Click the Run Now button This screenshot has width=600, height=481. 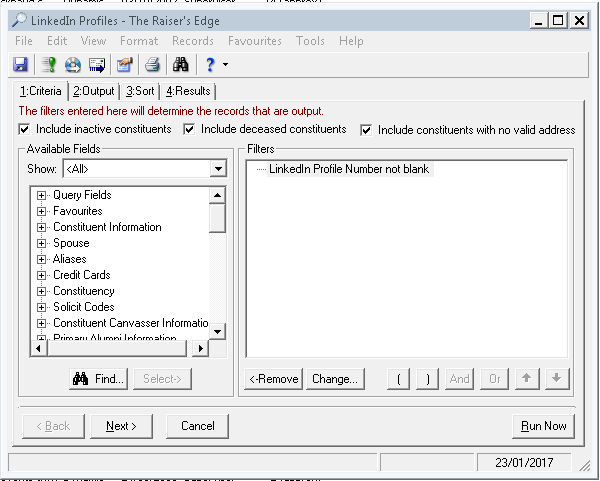543,426
